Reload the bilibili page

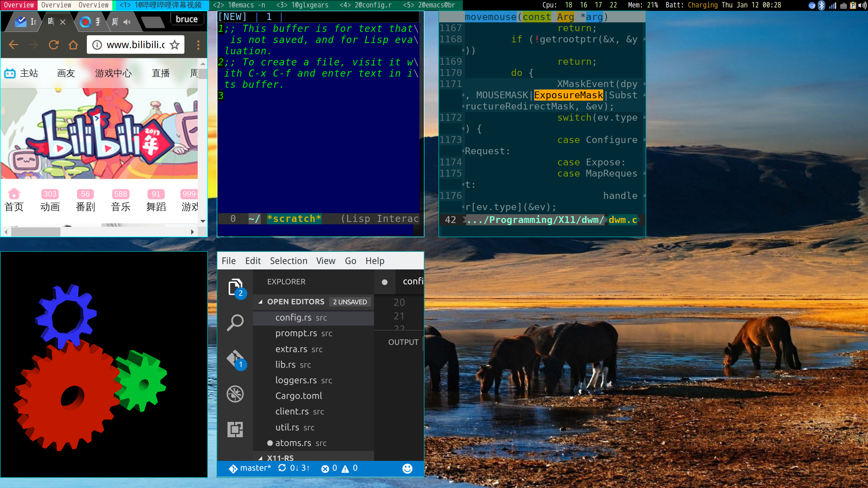54,45
